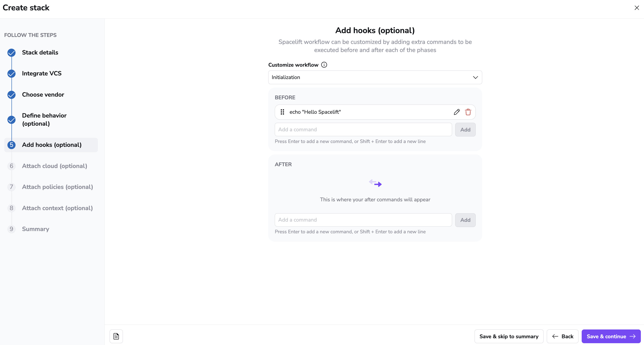Focus the After command input field
The height and width of the screenshot is (345, 644).
(x=363, y=220)
